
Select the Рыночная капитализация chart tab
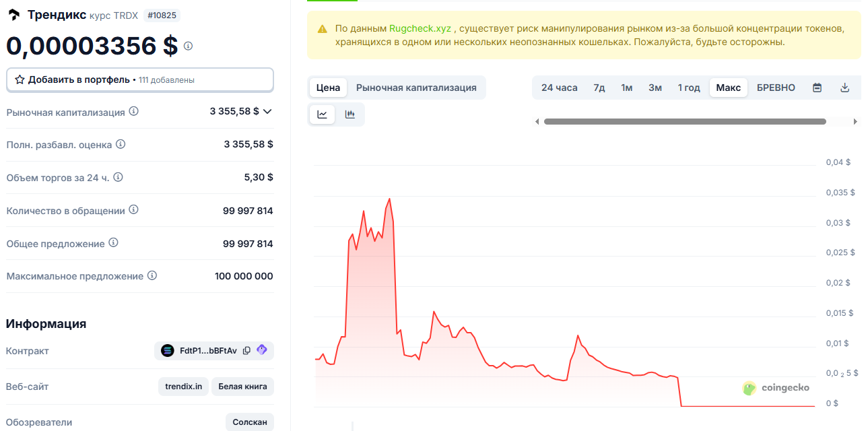coord(416,88)
